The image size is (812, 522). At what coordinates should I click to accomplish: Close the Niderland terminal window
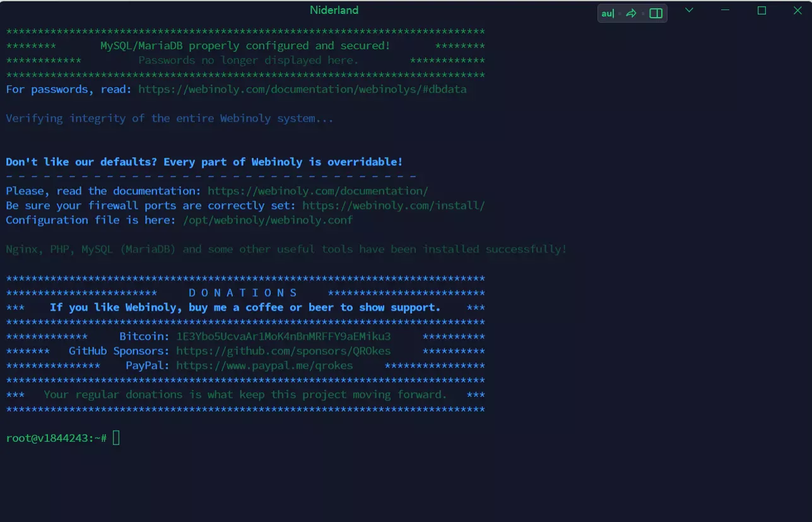[797, 10]
